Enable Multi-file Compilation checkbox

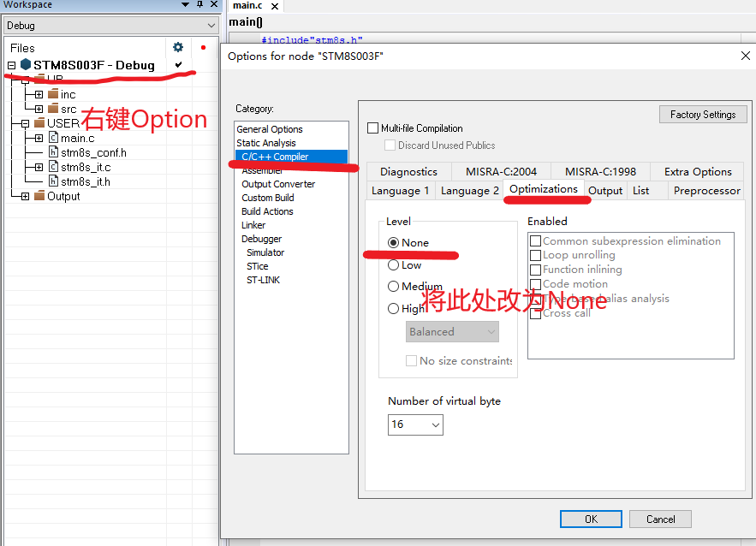[374, 128]
